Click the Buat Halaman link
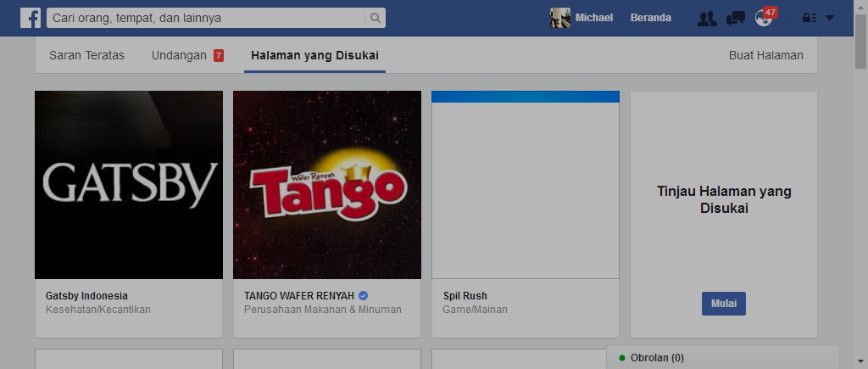 tap(765, 55)
